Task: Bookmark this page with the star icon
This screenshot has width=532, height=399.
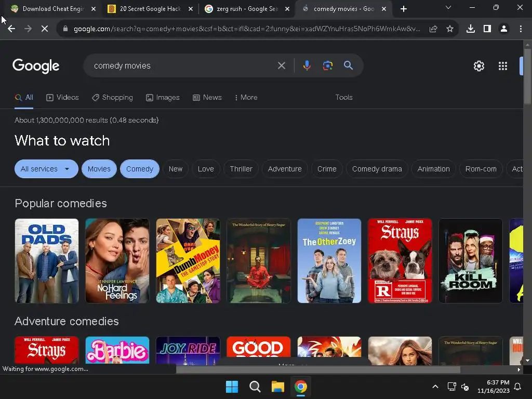Action: pos(450,29)
